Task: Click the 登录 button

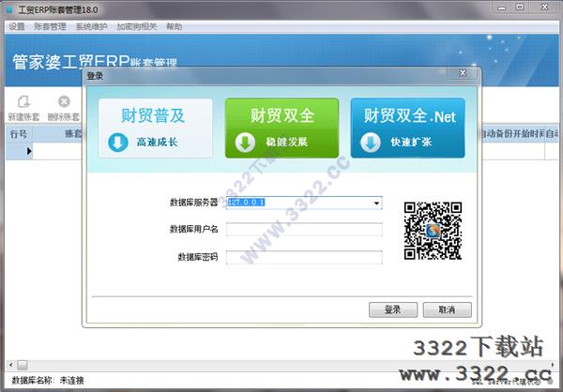Action: [x=393, y=309]
